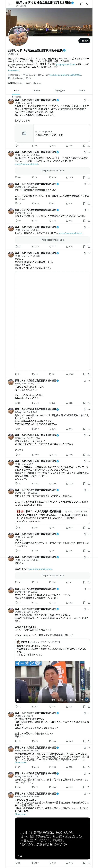The image size is (98, 868).
Task: Open the more options menu on pinned post
Action: pos(89,100)
